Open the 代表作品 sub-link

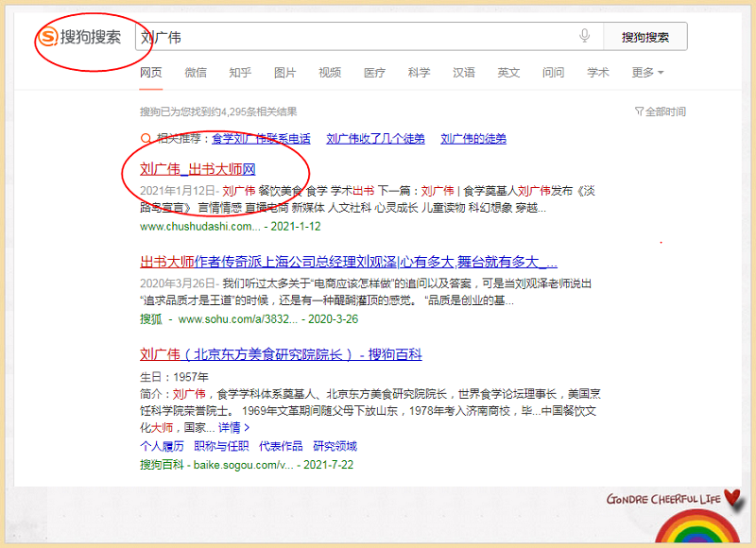281,446
